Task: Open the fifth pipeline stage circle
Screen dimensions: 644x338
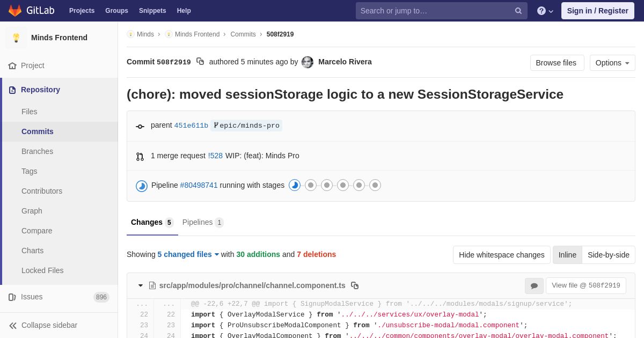Action: click(359, 185)
